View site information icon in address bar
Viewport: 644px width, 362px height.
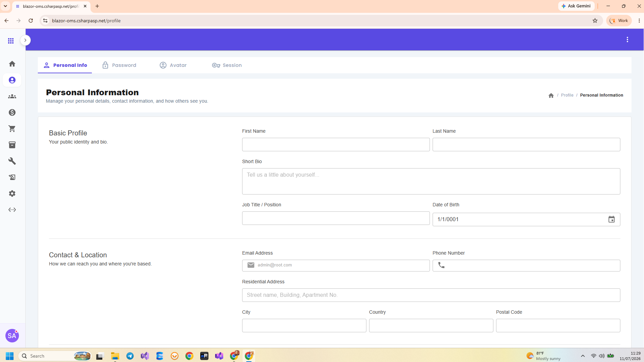click(45, 21)
